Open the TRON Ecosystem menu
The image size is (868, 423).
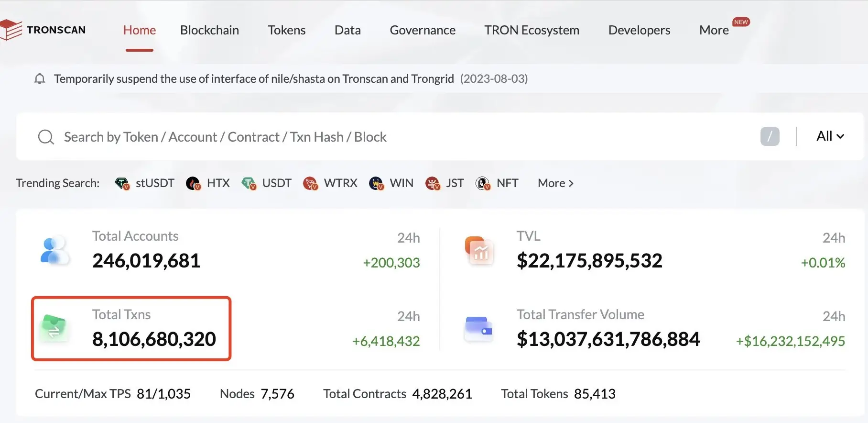tap(532, 30)
